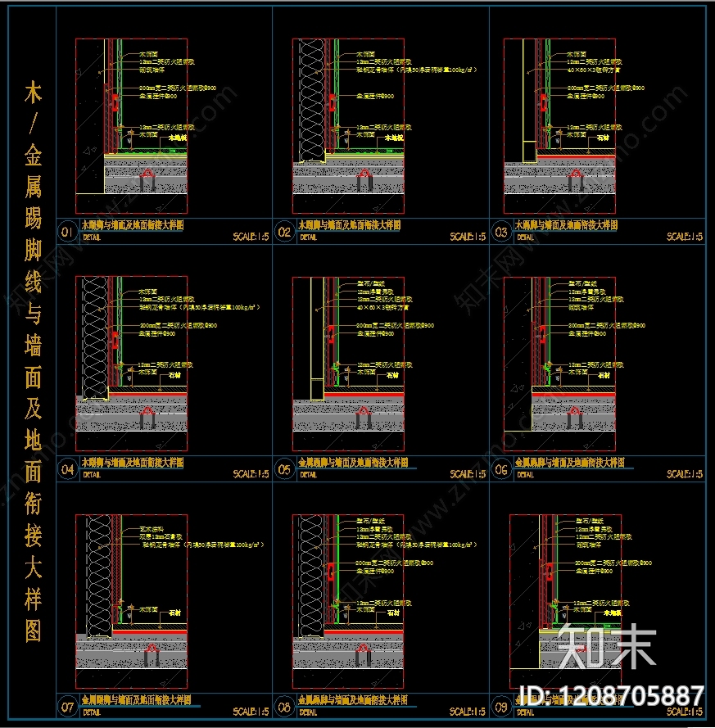This screenshot has width=715, height=728.
Task: Click the SCALE 1:5 text of detail 08
Action: coord(468,712)
